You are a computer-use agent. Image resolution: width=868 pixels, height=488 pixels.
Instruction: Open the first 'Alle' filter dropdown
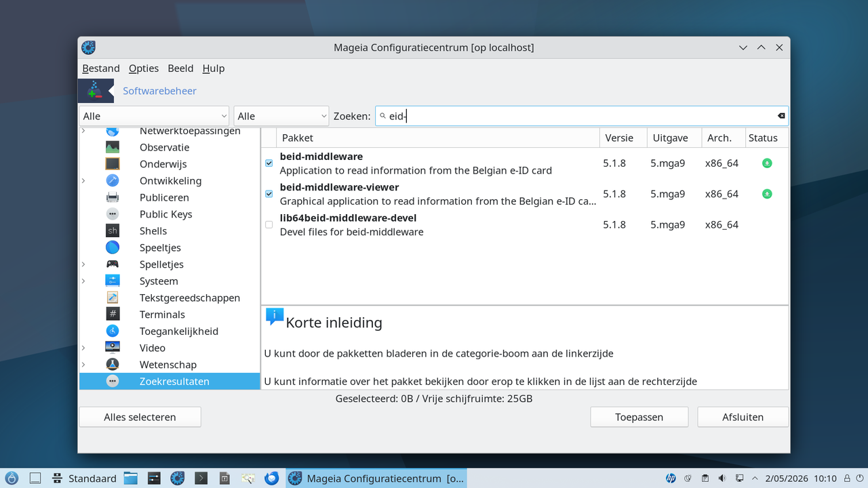(x=155, y=116)
